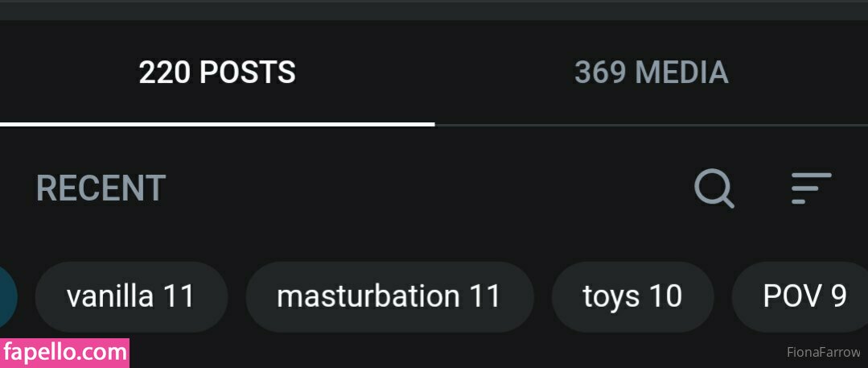
Task: Open the 369 MEDIA tab
Action: coord(651,73)
